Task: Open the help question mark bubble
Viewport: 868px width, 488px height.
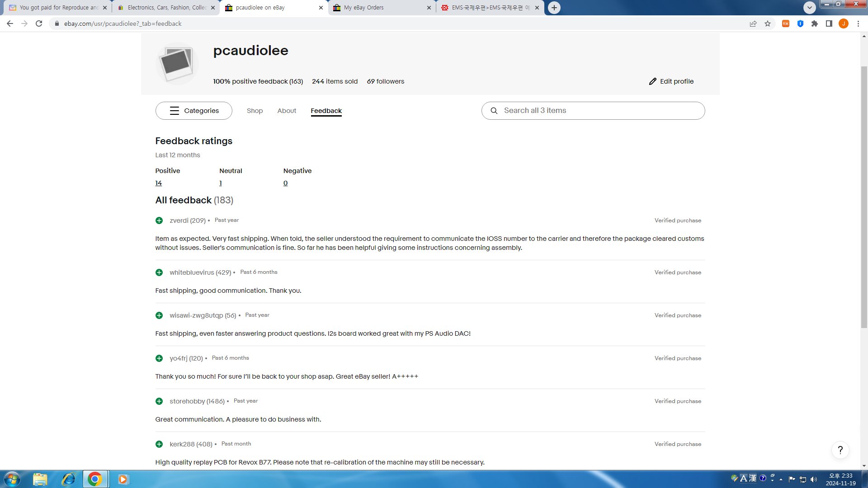Action: (840, 450)
